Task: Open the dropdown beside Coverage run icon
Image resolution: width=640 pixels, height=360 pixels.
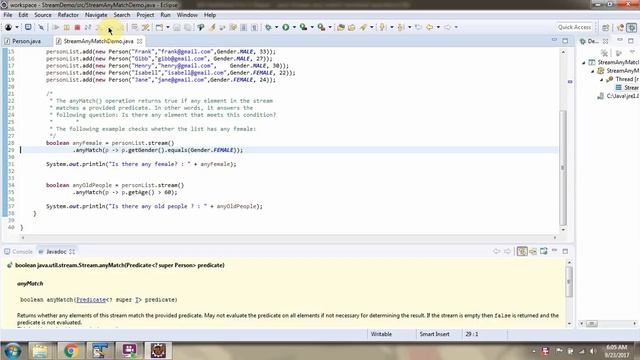Action: tap(312, 27)
